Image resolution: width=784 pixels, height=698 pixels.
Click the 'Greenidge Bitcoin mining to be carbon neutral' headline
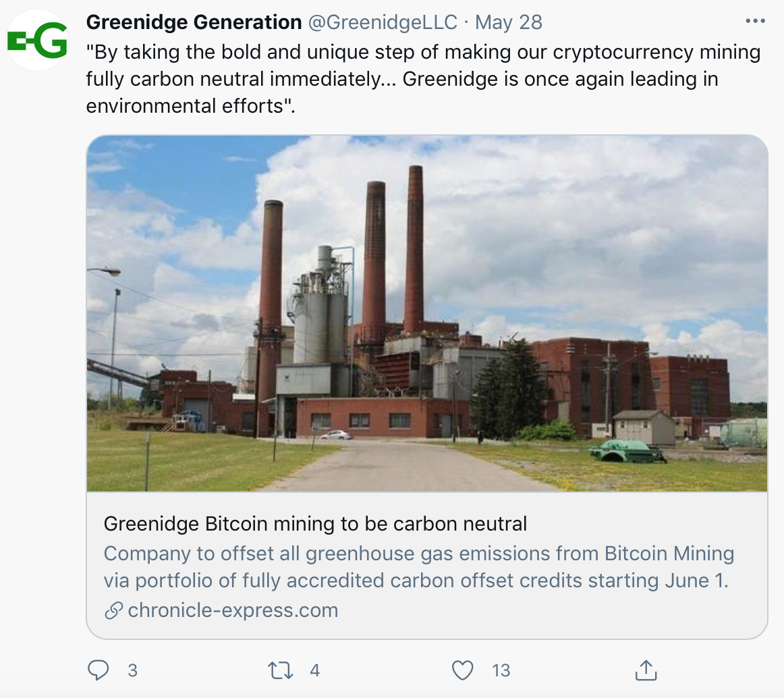[x=315, y=524]
